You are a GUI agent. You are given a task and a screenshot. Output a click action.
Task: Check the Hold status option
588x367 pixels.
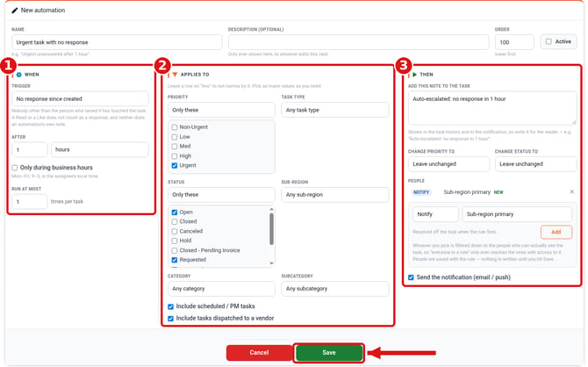175,241
